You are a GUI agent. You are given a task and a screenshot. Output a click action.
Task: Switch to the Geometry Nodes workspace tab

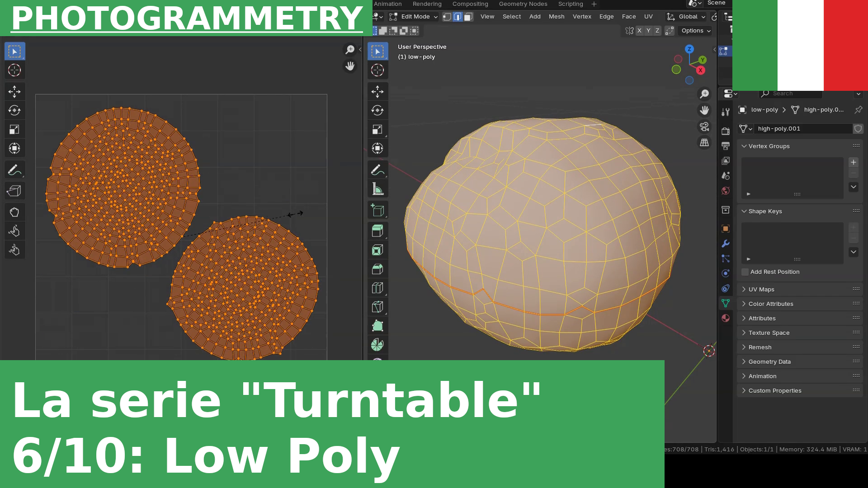[x=523, y=4]
